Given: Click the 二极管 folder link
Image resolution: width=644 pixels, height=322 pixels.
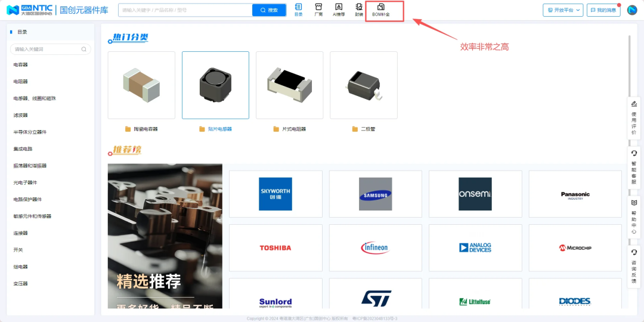Looking at the screenshot, I should [x=364, y=129].
